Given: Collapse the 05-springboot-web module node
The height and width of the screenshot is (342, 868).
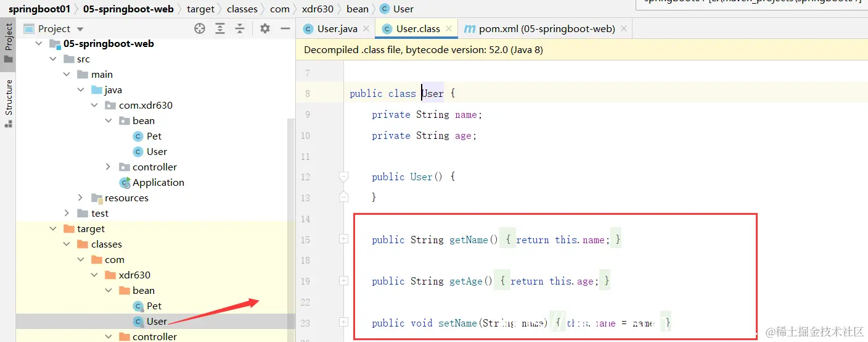Looking at the screenshot, I should pos(39,44).
